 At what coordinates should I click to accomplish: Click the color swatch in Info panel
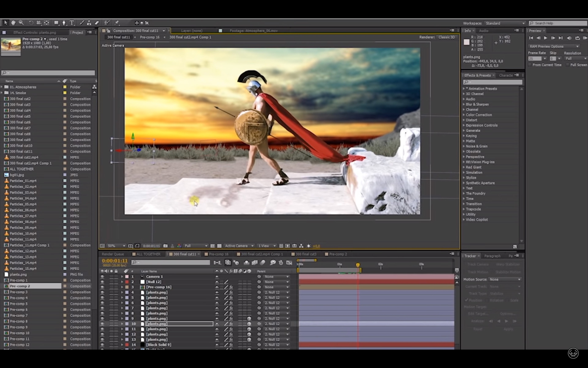pyautogui.click(x=466, y=42)
